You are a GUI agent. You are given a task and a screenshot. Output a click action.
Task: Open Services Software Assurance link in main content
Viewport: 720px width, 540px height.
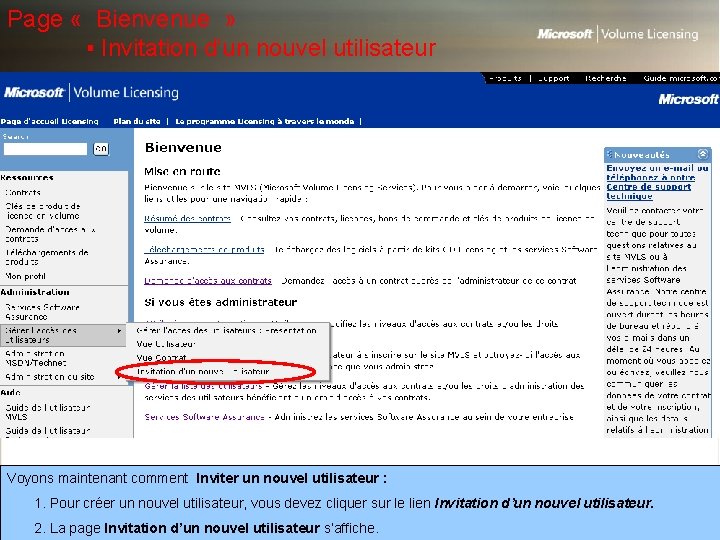[x=204, y=417]
